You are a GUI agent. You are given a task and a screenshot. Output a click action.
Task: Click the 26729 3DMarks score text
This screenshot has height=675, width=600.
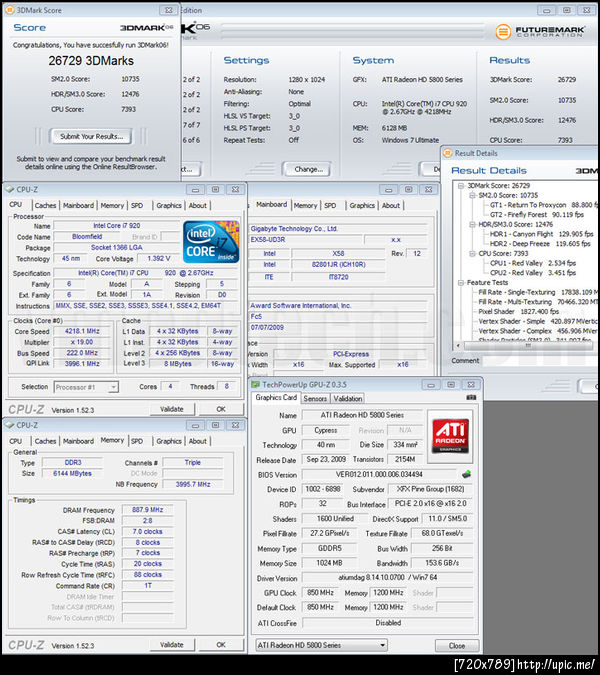coord(91,61)
